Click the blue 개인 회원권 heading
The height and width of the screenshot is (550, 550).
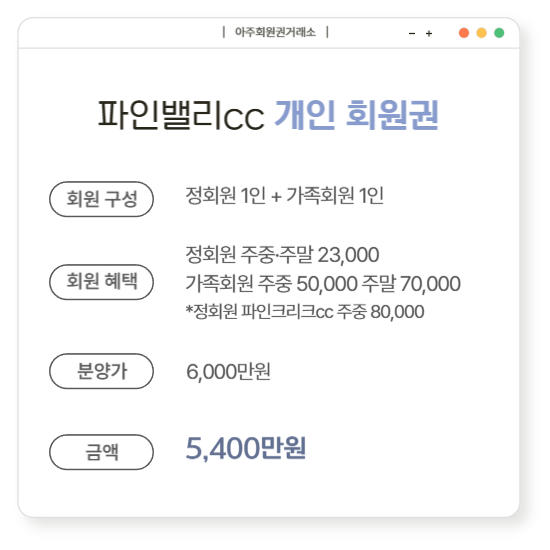[356, 115]
